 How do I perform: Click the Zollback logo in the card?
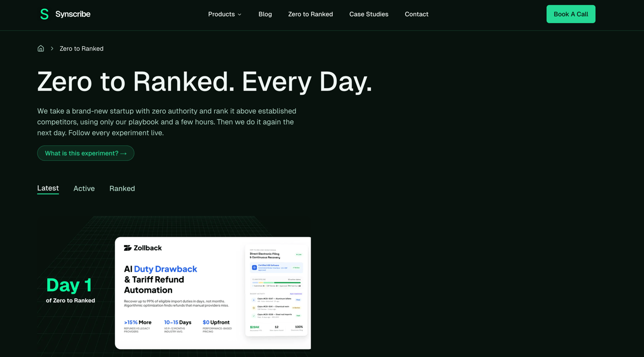coord(143,248)
